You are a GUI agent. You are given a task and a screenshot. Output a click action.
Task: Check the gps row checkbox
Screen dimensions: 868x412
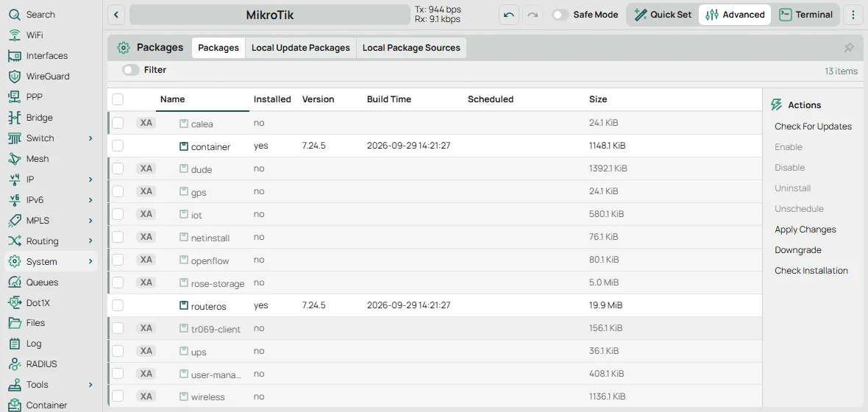(x=118, y=191)
